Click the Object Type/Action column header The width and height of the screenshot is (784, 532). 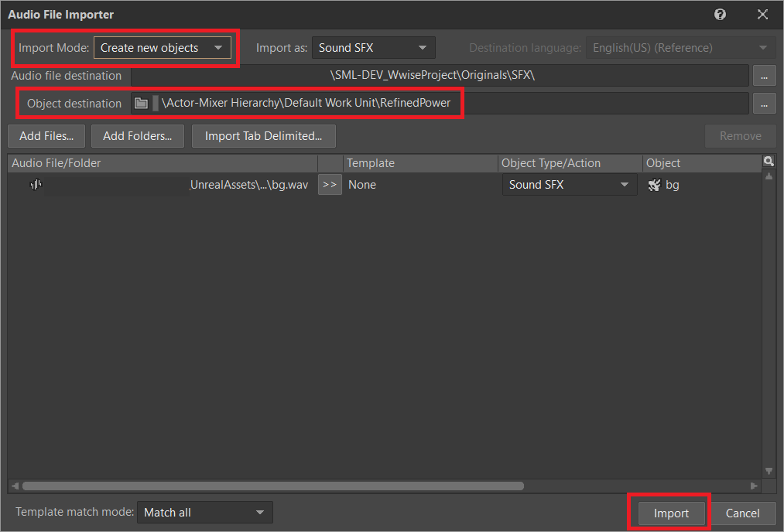570,163
